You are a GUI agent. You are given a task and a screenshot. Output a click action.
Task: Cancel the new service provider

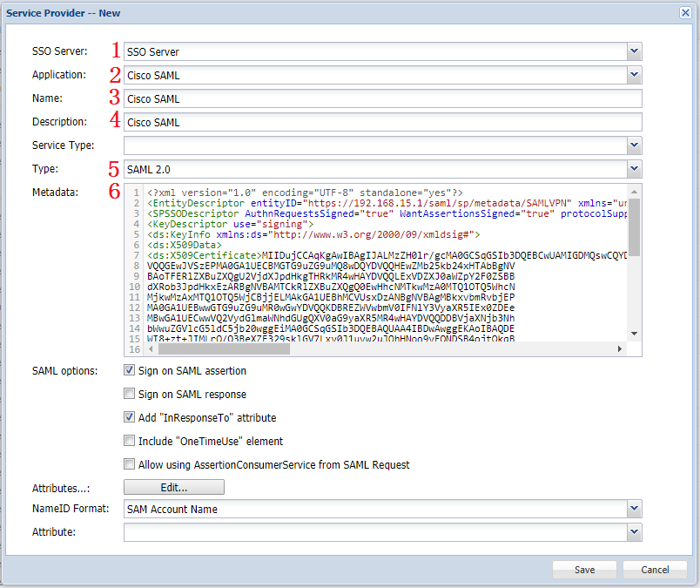tap(655, 570)
